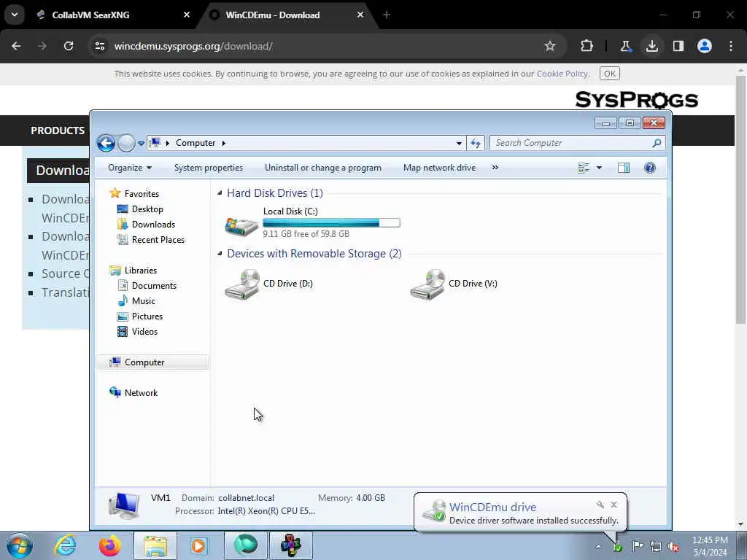
Task: Open PRODUCTS in the SysProgs site menu
Action: pos(58,131)
